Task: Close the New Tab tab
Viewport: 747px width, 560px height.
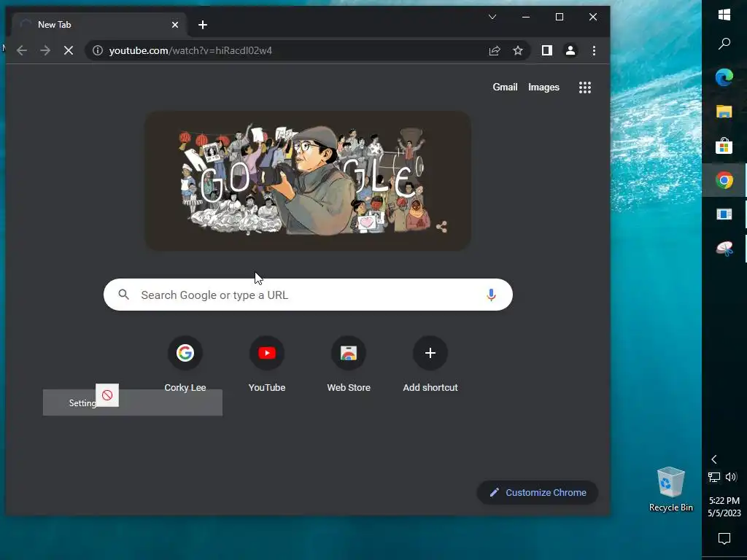Action: [x=175, y=25]
